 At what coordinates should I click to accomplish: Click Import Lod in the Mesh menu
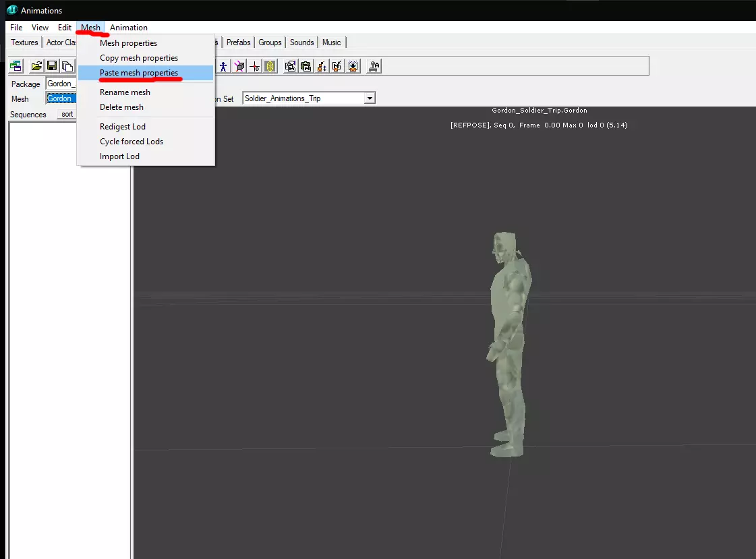(119, 156)
